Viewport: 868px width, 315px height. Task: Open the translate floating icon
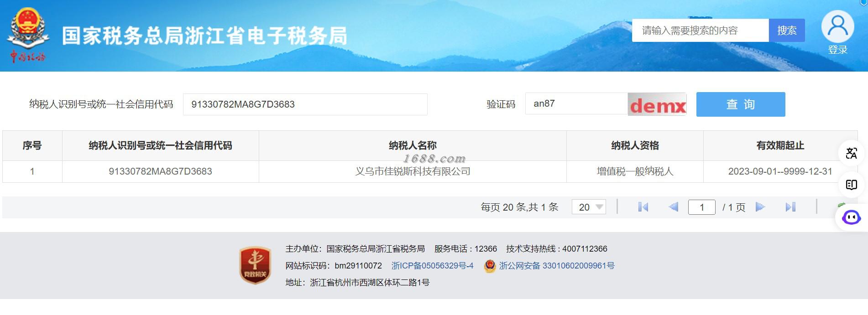pyautogui.click(x=852, y=153)
